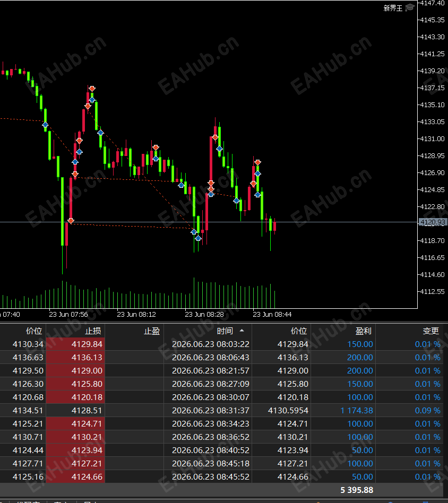Click the 4147.40 price axis label
The width and height of the screenshot is (448, 503).
[432, 3]
